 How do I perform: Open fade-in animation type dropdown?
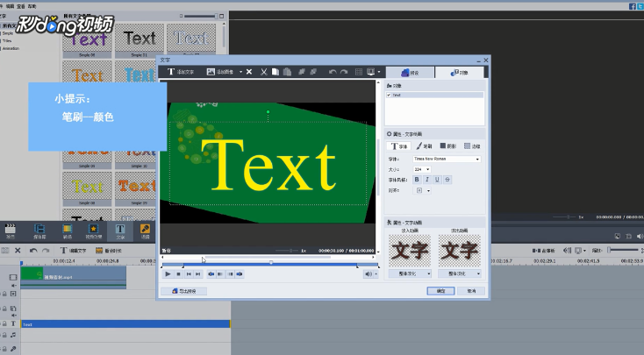pos(410,273)
